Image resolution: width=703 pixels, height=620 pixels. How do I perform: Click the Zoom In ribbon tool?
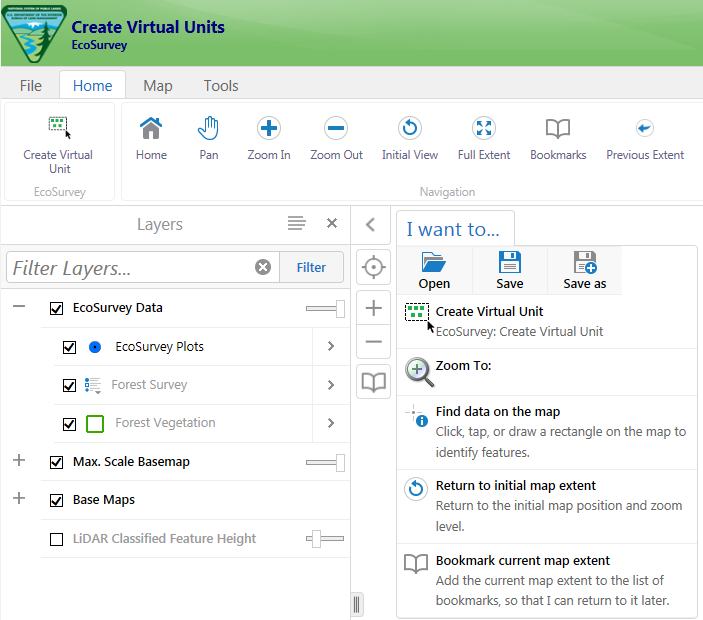click(x=269, y=138)
